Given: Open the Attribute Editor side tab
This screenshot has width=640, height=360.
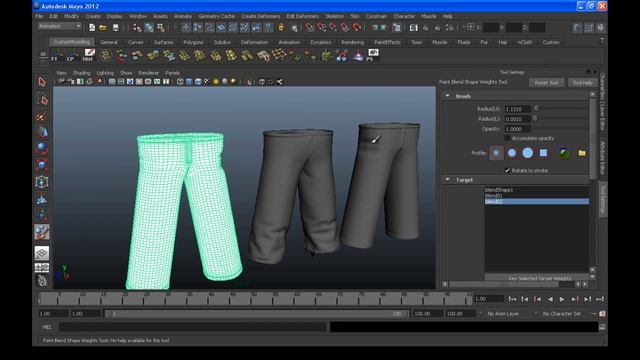Looking at the screenshot, I should coord(602,158).
